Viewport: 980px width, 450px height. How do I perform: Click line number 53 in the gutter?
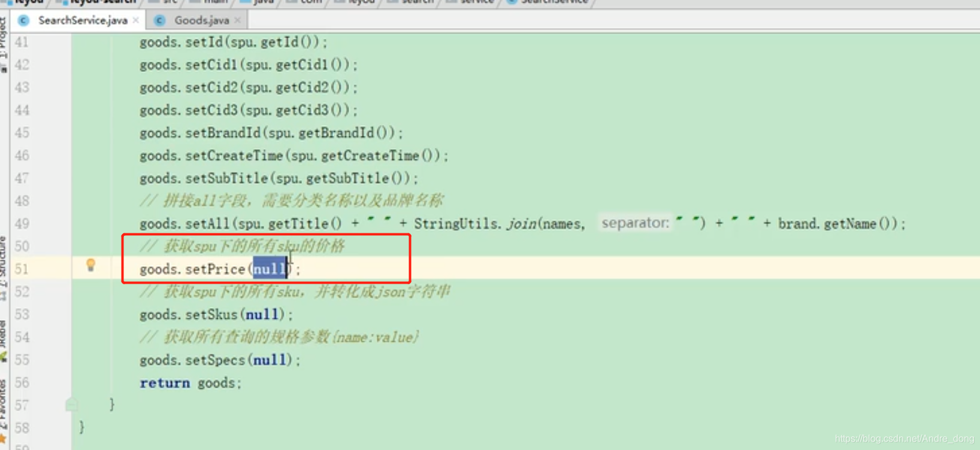(22, 315)
